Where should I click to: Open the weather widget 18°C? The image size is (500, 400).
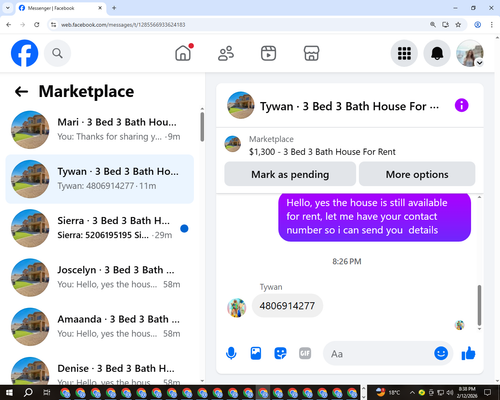tap(388, 392)
